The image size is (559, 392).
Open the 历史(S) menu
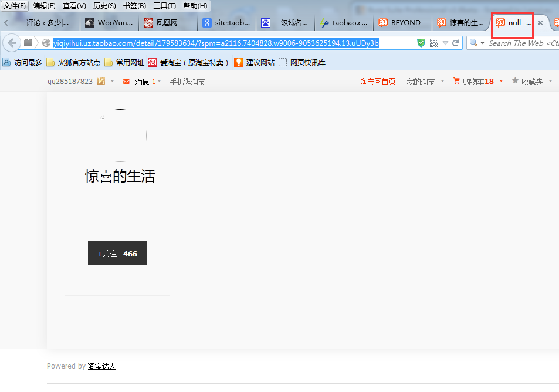[x=104, y=6]
